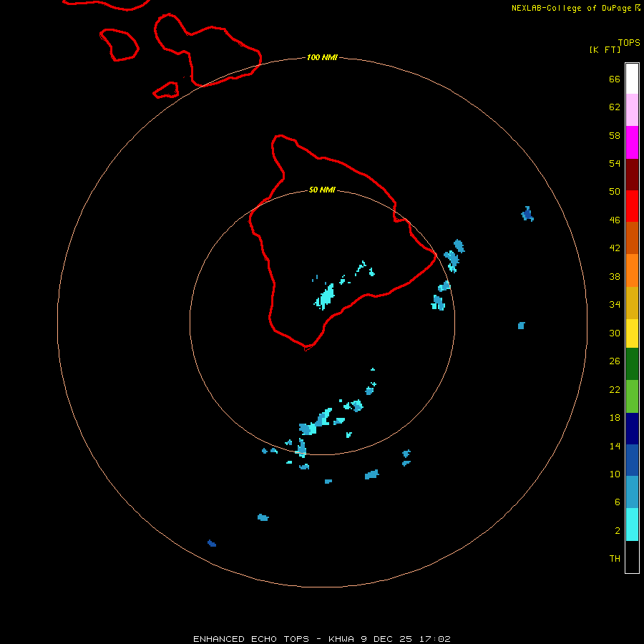Click the legend value 42

615,248
